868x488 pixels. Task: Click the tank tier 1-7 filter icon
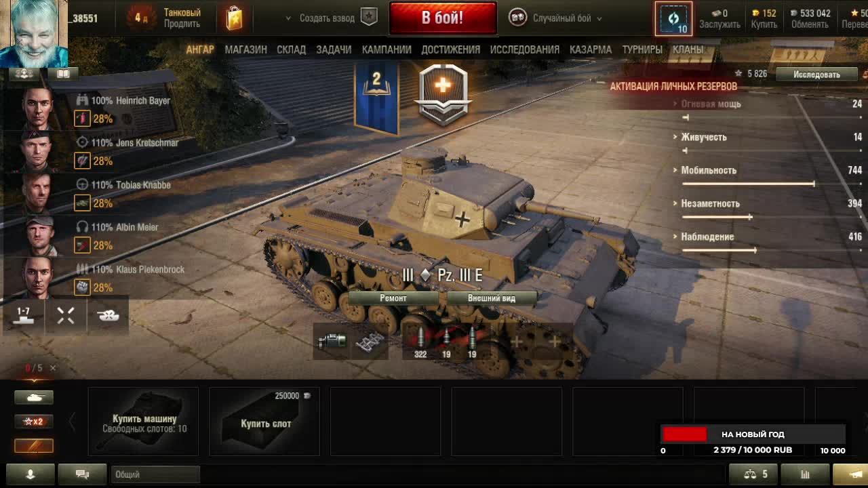point(24,315)
